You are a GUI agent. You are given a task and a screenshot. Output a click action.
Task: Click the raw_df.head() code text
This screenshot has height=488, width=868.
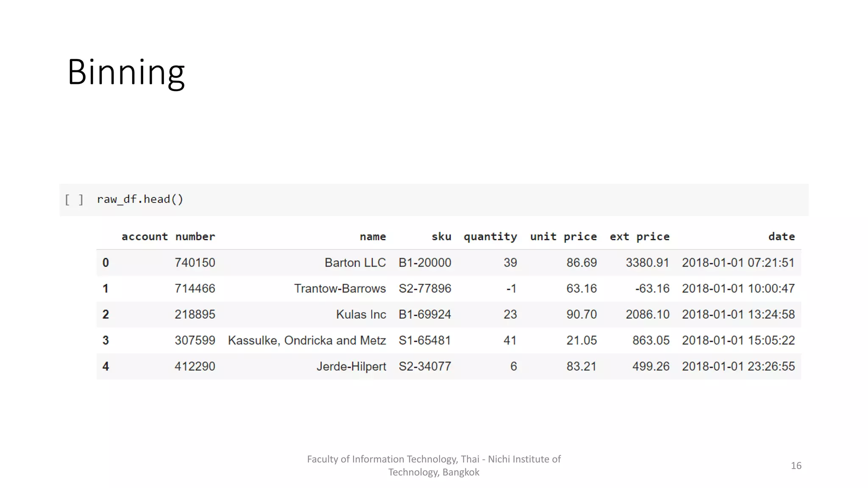pyautogui.click(x=140, y=200)
